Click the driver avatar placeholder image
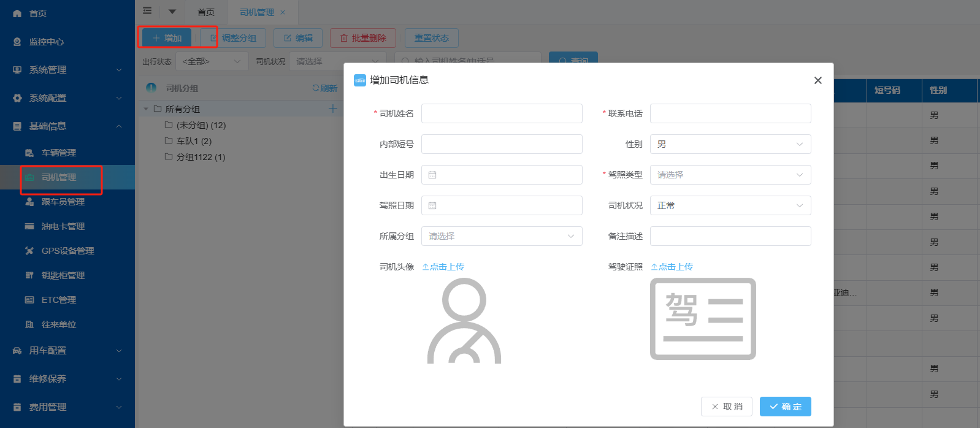980x428 pixels. (464, 321)
